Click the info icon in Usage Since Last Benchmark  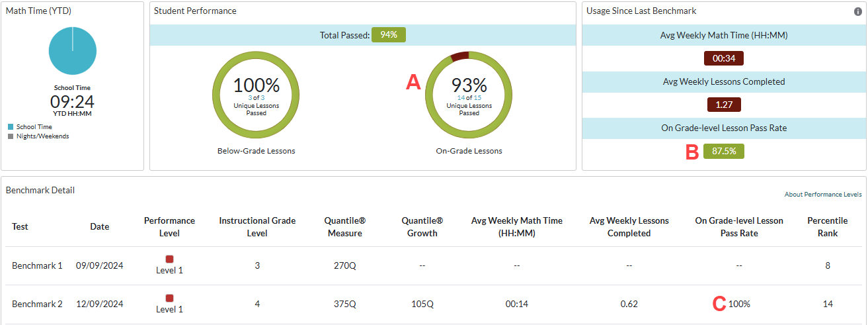pos(857,11)
